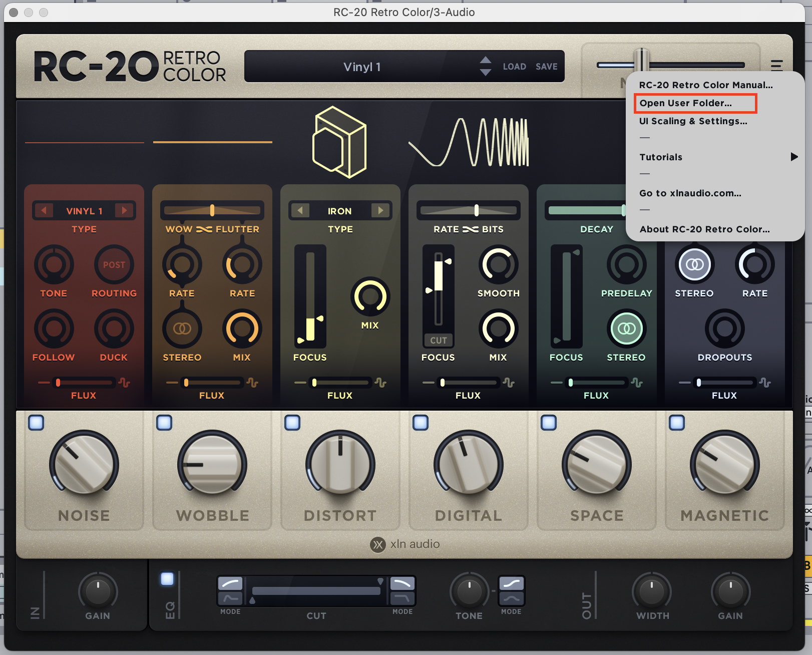
Task: Open the Vinyl 1 preset name browser
Action: (362, 67)
